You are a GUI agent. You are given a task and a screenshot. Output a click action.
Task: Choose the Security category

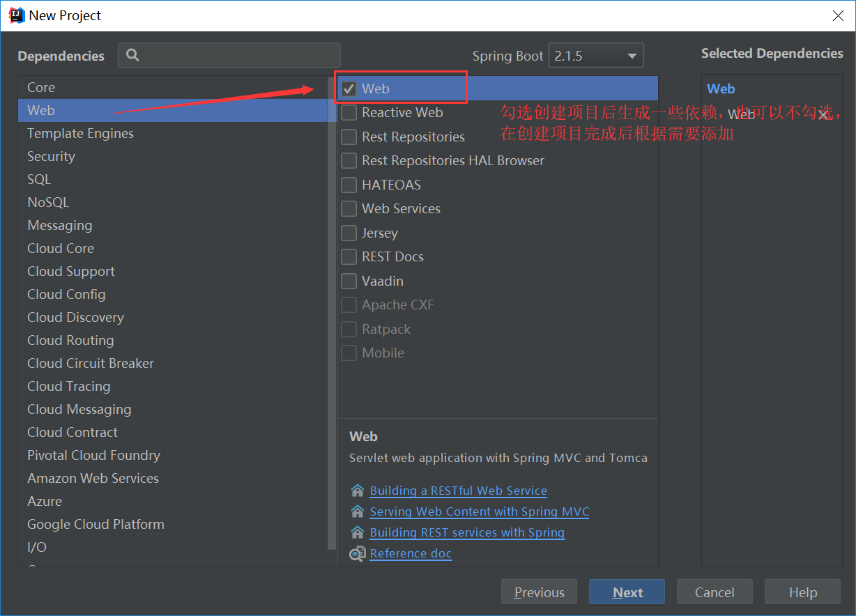[173, 156]
